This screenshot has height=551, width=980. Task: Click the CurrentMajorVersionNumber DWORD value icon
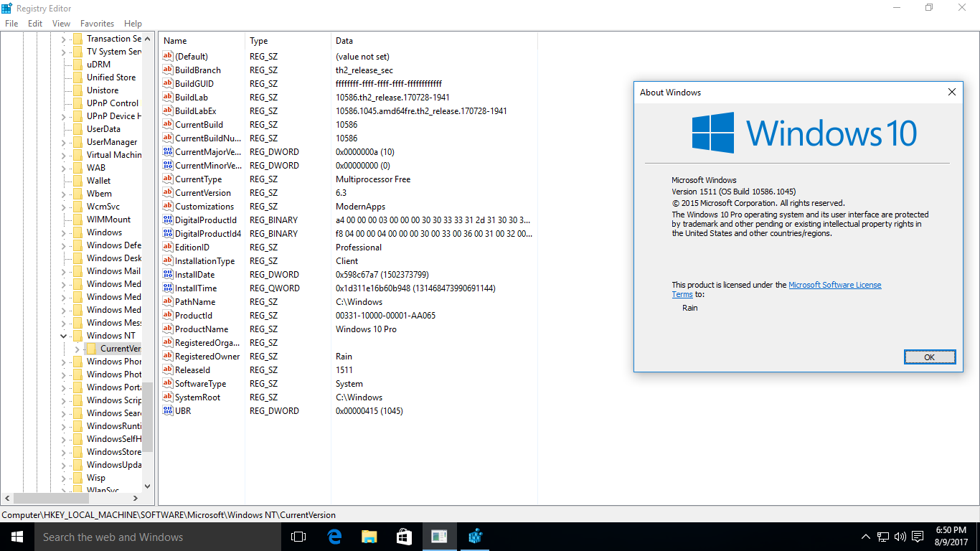point(168,152)
